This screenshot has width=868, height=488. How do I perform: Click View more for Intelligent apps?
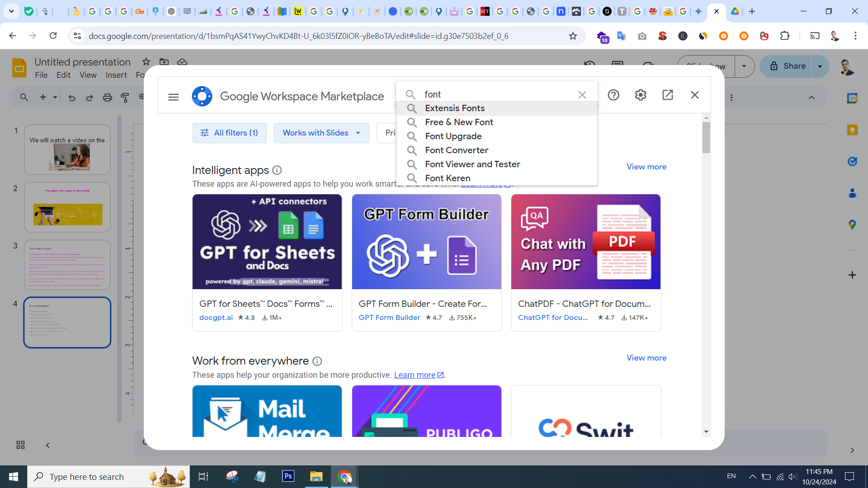[646, 167]
